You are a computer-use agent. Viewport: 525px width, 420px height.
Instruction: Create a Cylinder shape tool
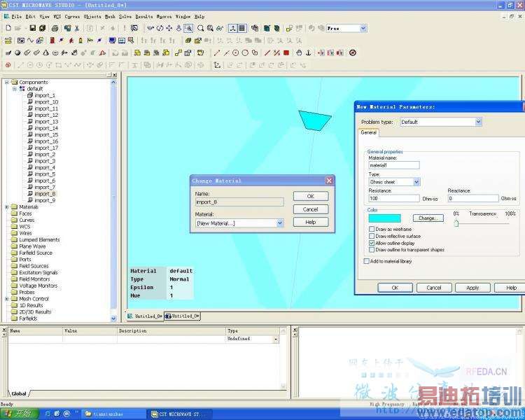tap(27, 52)
